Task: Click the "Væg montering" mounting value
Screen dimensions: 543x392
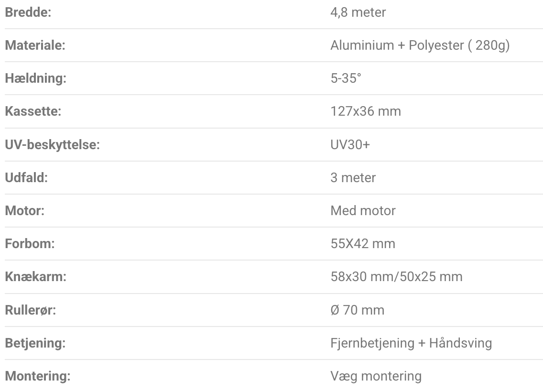Action: point(376,376)
